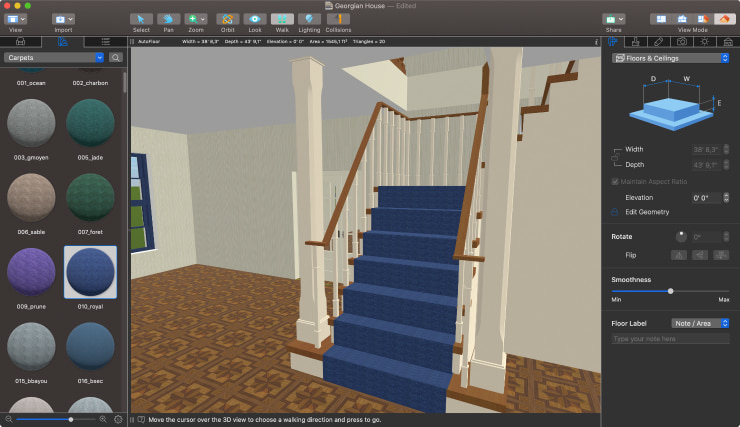The width and height of the screenshot is (740, 427).
Task: Click the material library scrollbar
Action: click(125, 83)
